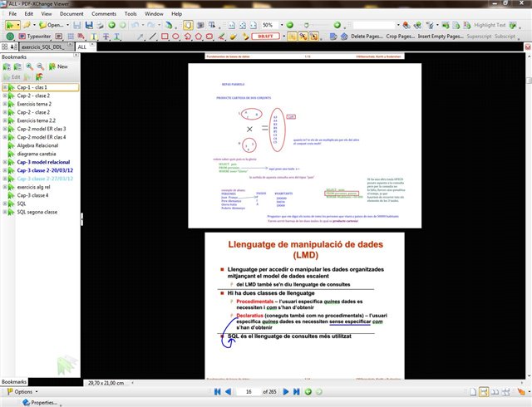Screen dimensions: 532x407
Task: Click Crop Pages button
Action: click(401, 36)
